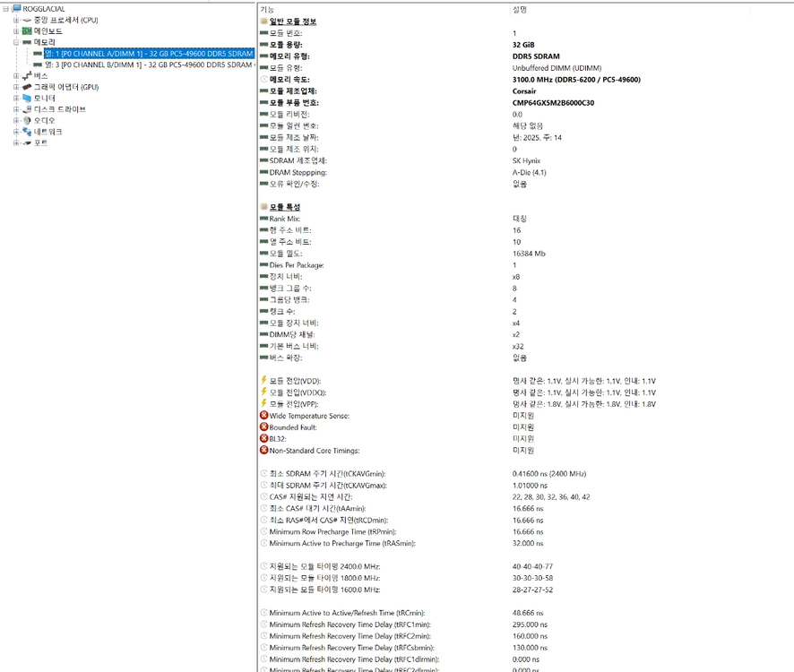Click the 네트워크 icon
This screenshot has width=794, height=672.
[27, 132]
